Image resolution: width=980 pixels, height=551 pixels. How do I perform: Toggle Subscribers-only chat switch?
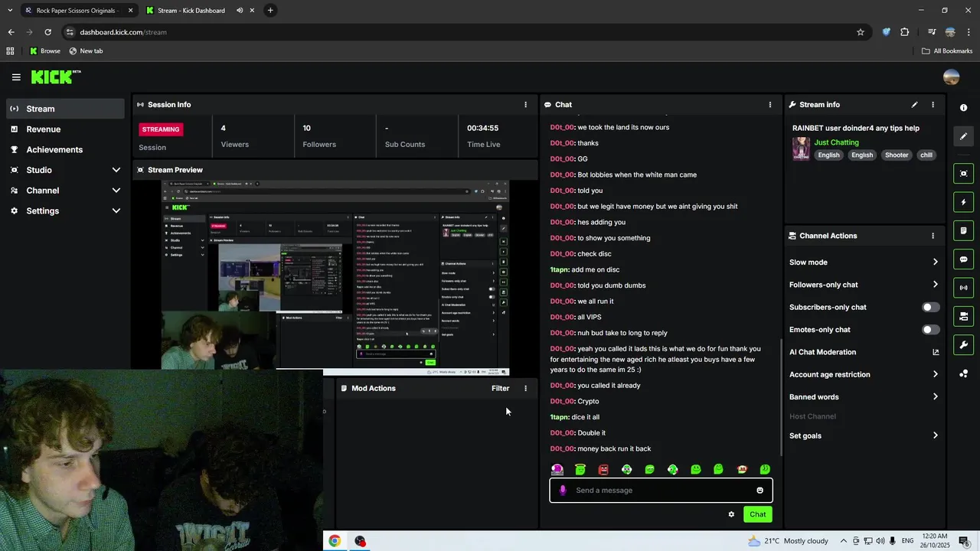930,307
